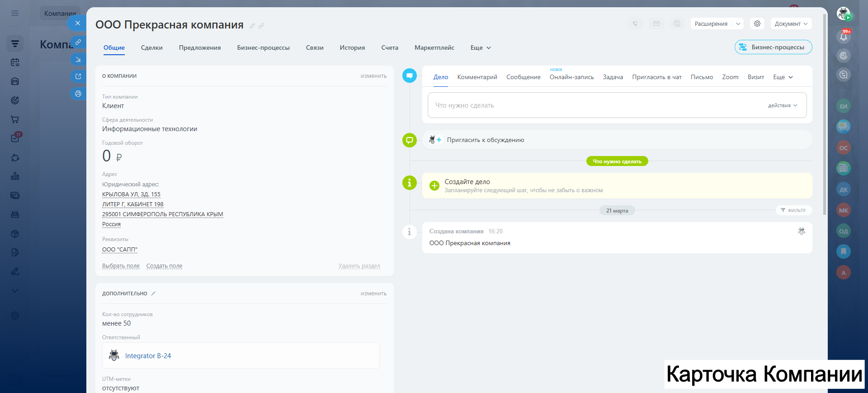The width and height of the screenshot is (868, 393).
Task: Open the shopping cart sidebar icon
Action: [15, 119]
